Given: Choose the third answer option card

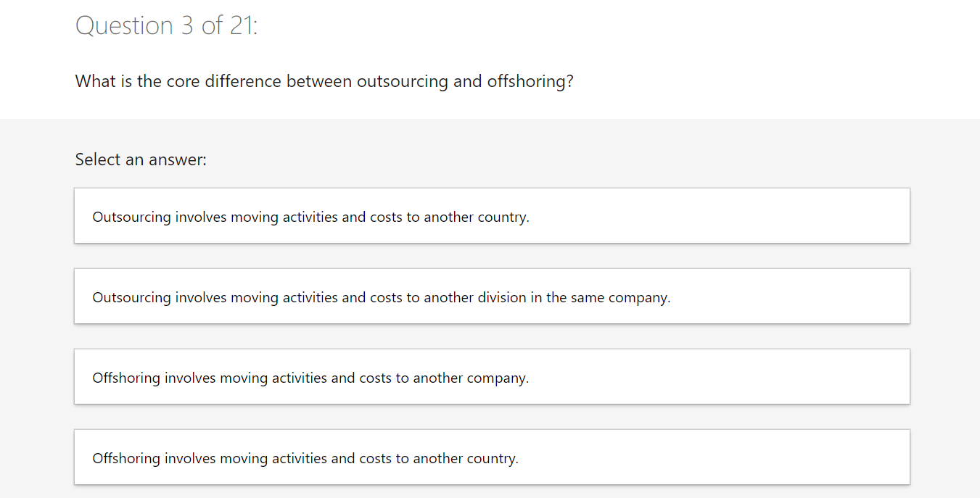Looking at the screenshot, I should 492,377.
